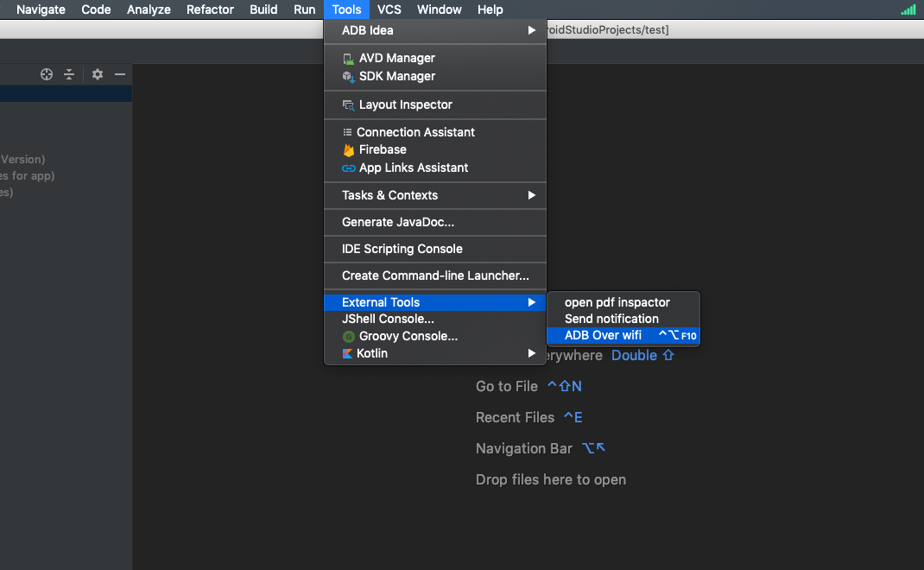924x570 pixels.
Task: Open the Analyze menu
Action: point(149,9)
